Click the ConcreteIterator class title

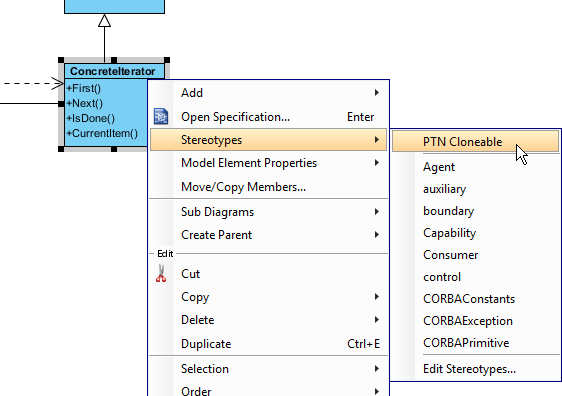click(113, 71)
